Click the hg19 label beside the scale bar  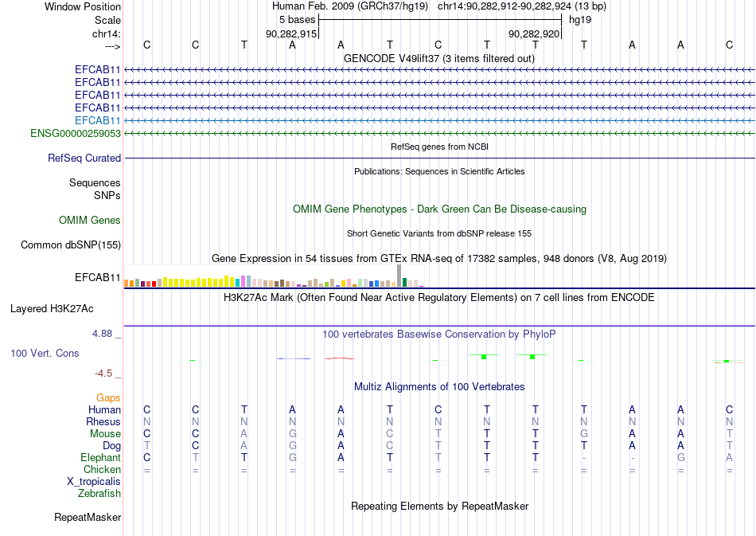[x=580, y=20]
